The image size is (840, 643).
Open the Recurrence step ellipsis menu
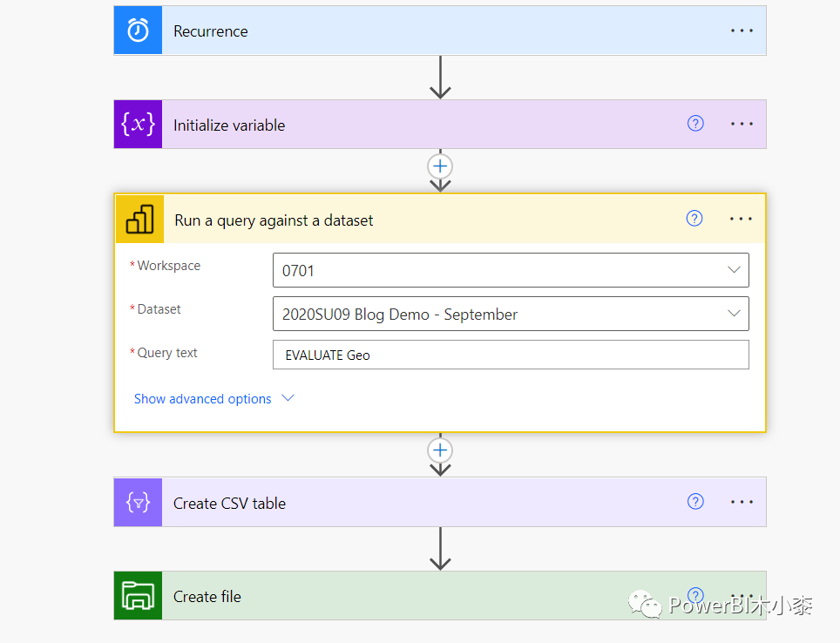[742, 30]
